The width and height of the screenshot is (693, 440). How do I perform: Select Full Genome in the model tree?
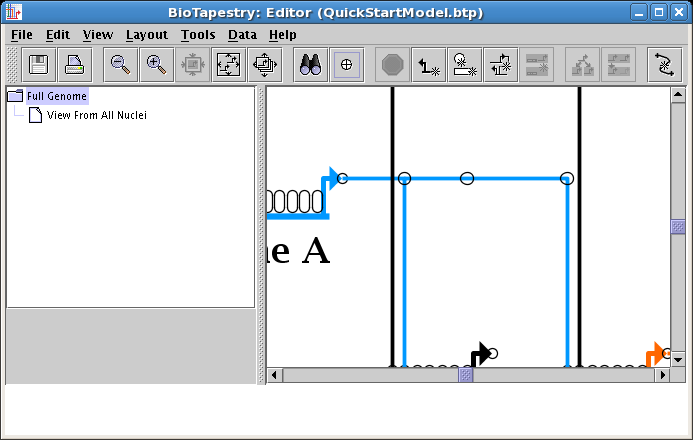tap(57, 96)
